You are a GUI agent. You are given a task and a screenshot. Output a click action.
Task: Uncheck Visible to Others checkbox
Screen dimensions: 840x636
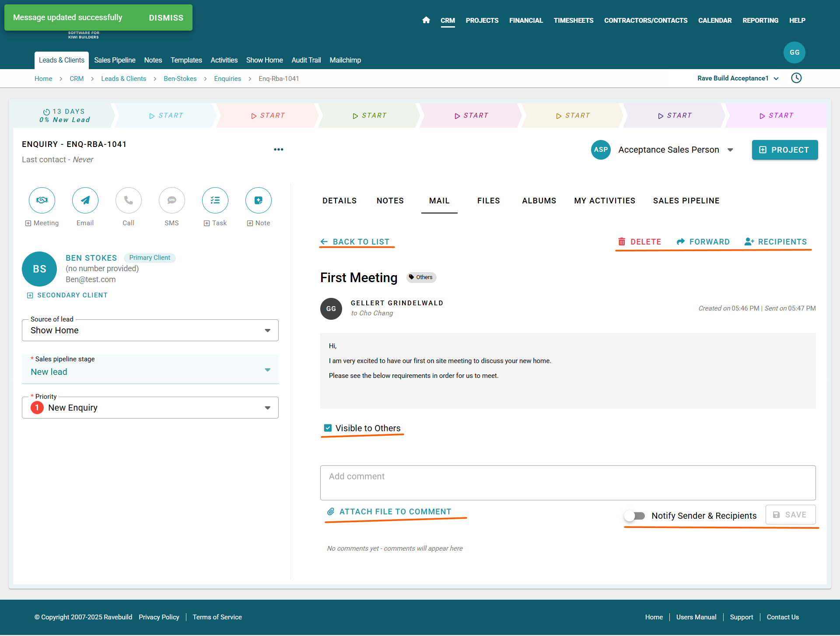[x=328, y=428]
